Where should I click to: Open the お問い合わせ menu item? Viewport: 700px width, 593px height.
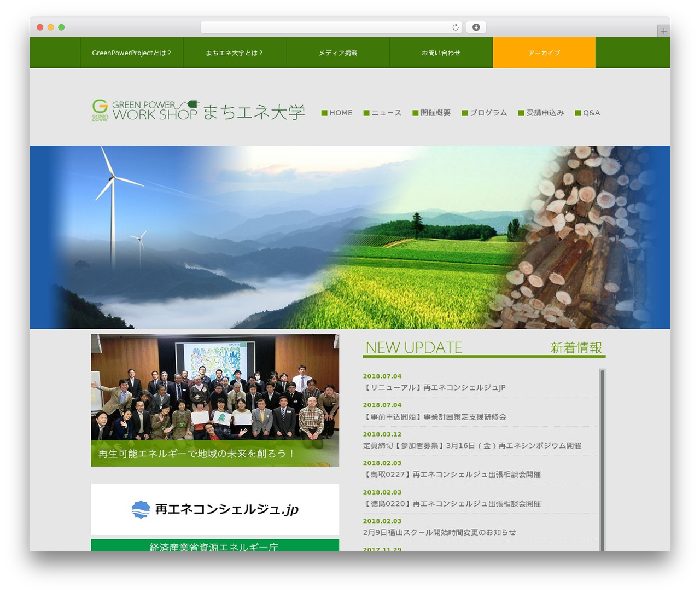tap(441, 53)
